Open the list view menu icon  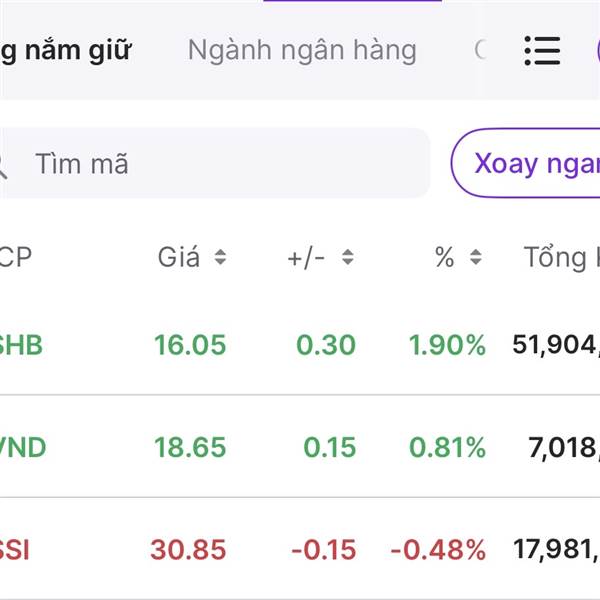[542, 50]
